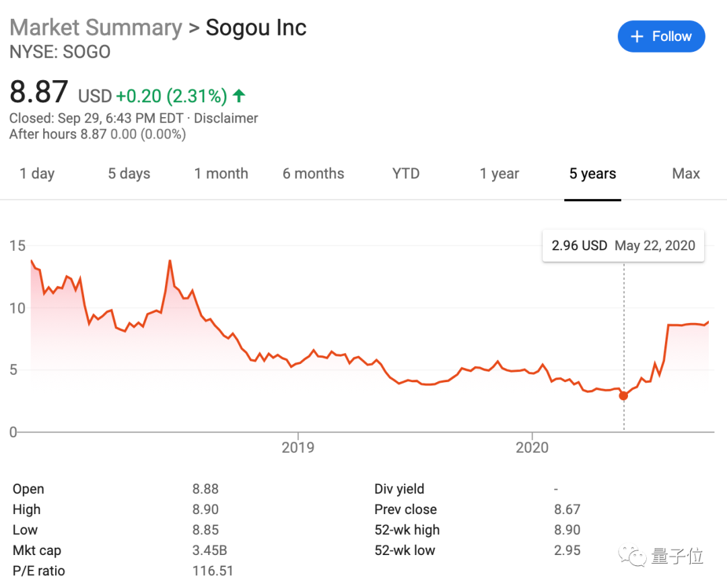Click the green up-arrow price indicator
727x588 pixels.
pos(238,96)
